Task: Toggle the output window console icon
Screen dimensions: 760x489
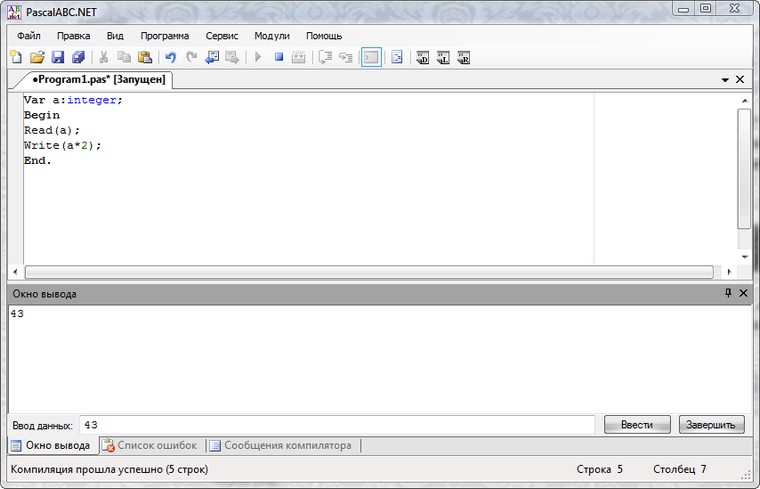Action: (371, 57)
